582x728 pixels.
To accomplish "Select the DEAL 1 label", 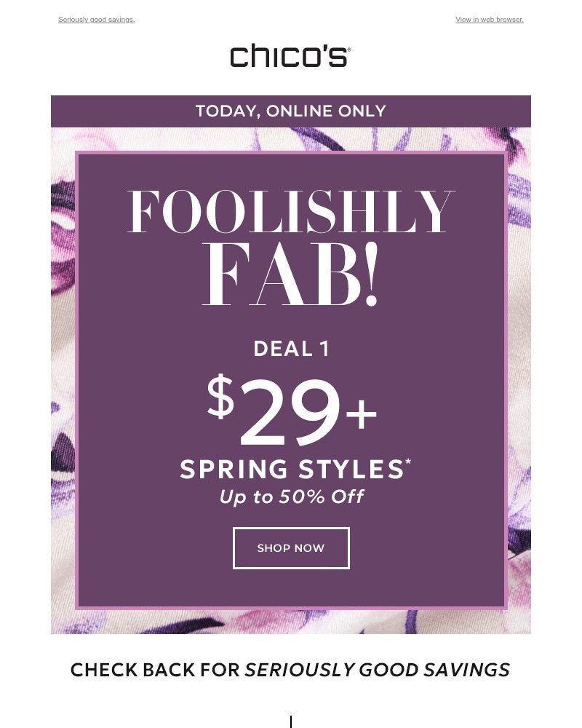I will (291, 348).
